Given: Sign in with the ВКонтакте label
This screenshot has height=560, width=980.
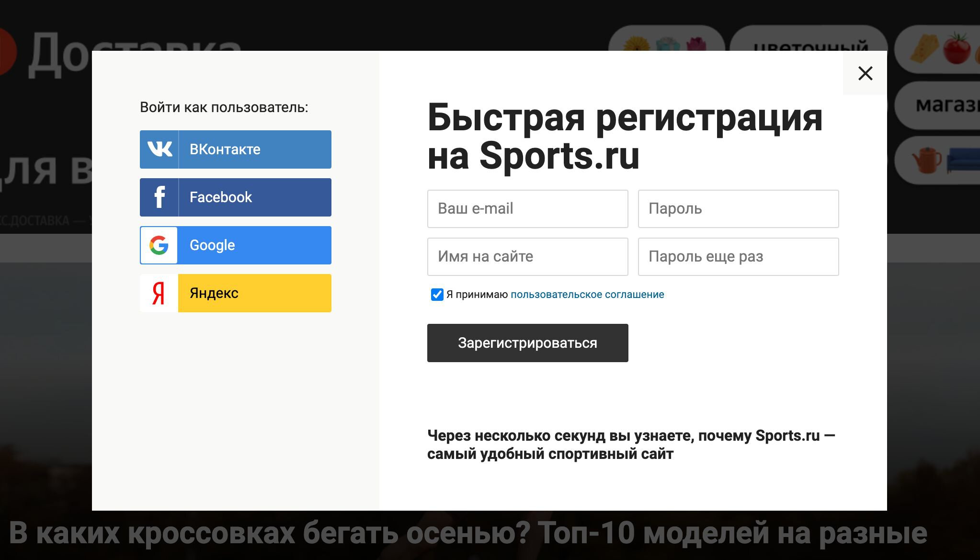Looking at the screenshot, I should point(225,149).
